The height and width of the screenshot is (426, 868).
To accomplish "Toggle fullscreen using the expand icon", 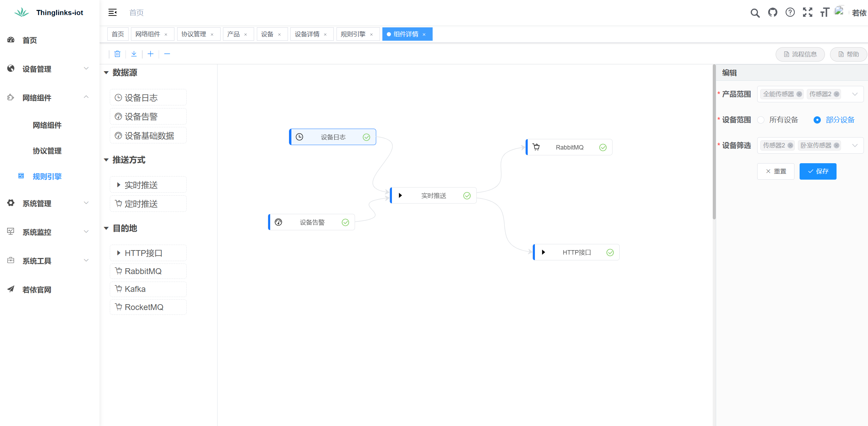I will [x=807, y=13].
